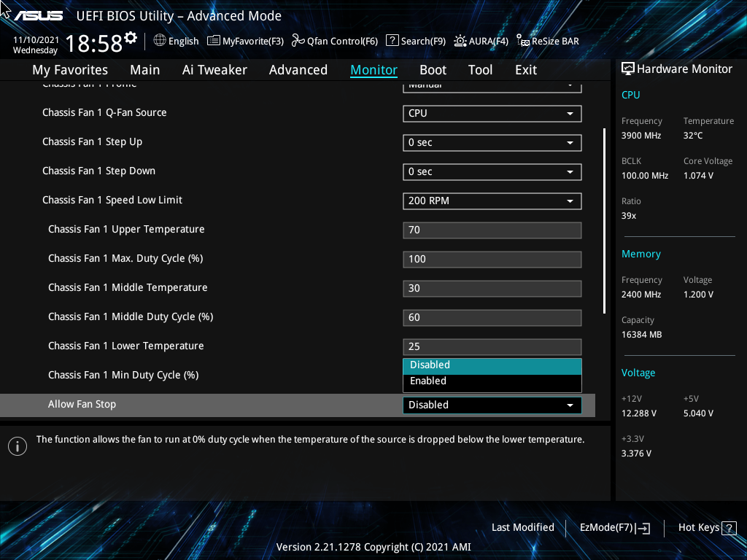747x560 pixels.
Task: Click the Hot Keys question mark icon
Action: click(729, 528)
